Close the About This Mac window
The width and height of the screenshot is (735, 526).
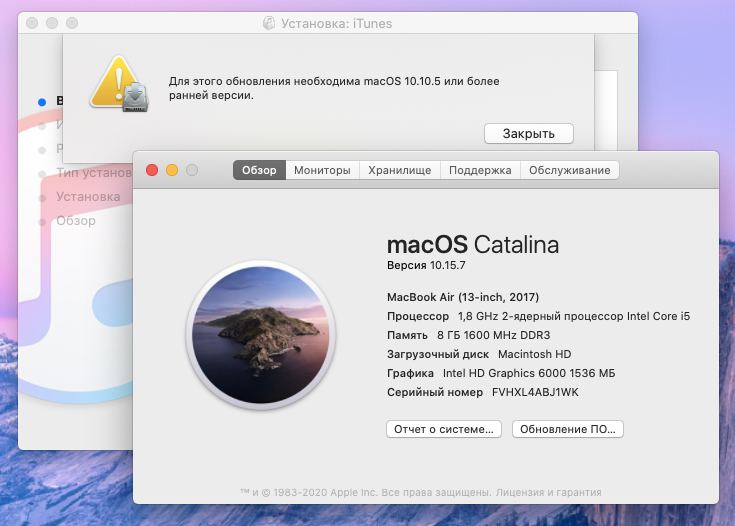point(152,170)
